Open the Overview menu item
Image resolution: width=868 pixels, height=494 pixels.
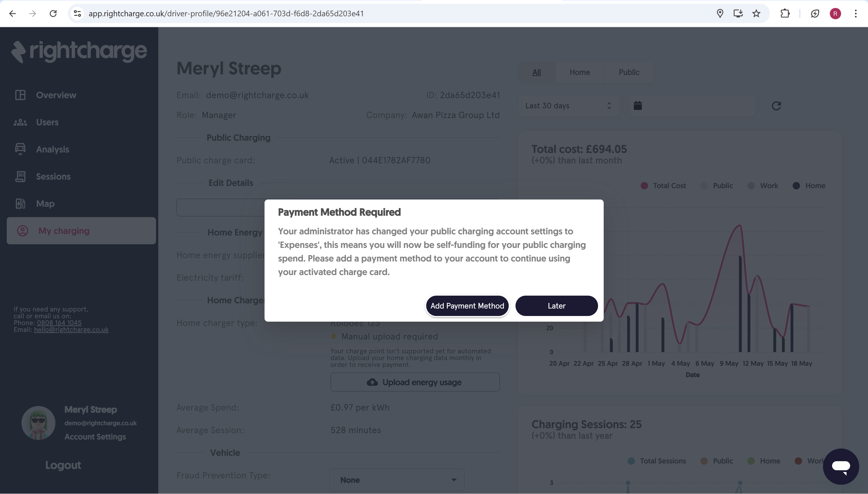pos(56,95)
